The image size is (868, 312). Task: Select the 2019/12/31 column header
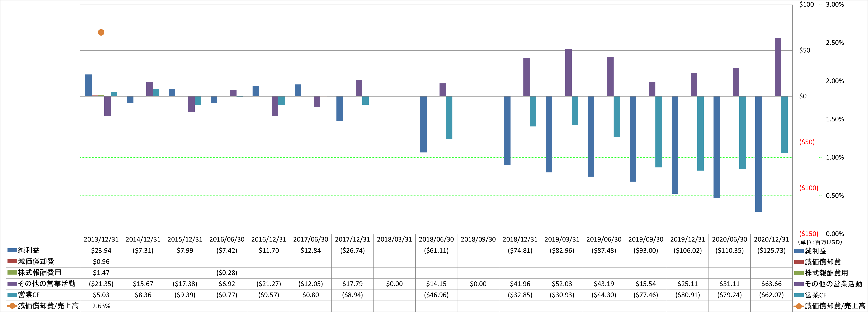point(688,239)
